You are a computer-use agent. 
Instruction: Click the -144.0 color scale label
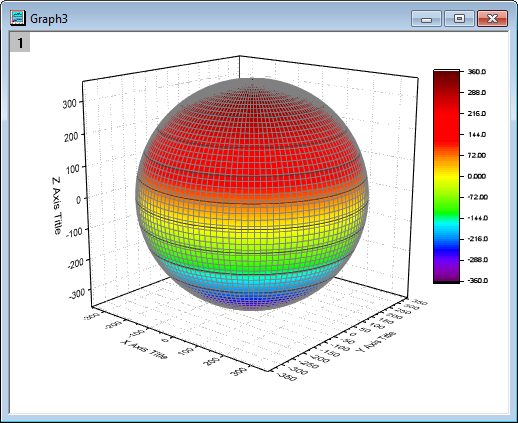click(x=477, y=218)
